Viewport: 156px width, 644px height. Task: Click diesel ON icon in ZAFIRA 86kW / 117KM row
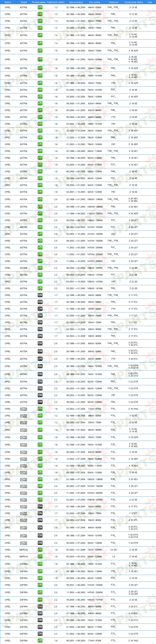[x=40, y=627]
